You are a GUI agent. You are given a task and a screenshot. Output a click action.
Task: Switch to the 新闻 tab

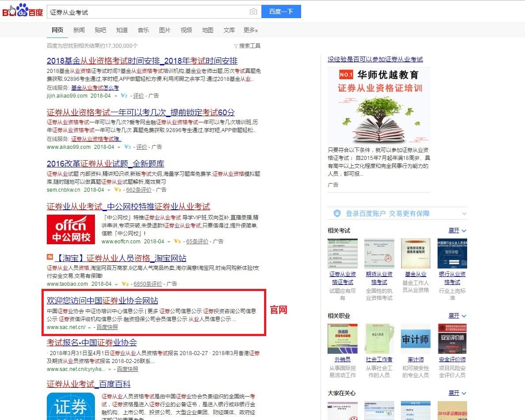pyautogui.click(x=79, y=30)
